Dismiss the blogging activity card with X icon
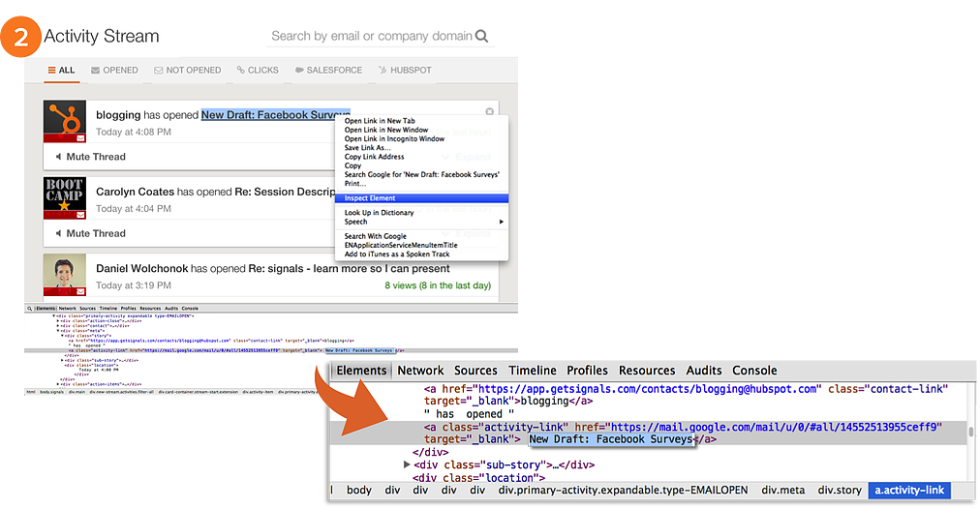 (489, 111)
